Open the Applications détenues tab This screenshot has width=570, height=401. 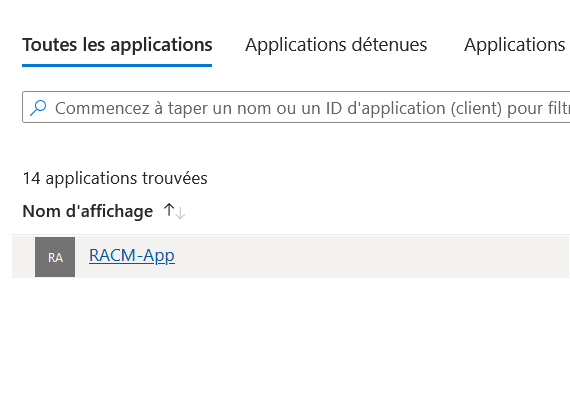[x=336, y=45]
